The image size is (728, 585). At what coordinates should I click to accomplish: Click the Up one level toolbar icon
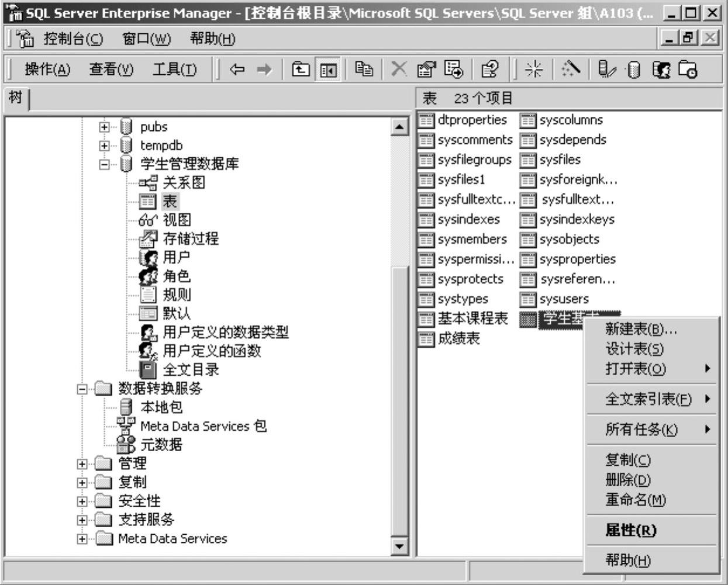tap(301, 70)
